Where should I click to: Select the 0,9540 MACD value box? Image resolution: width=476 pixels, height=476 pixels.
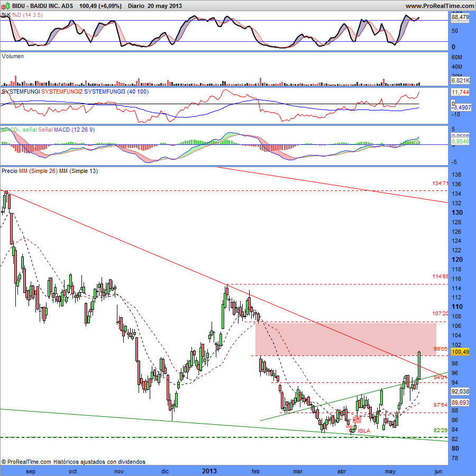[x=460, y=141]
